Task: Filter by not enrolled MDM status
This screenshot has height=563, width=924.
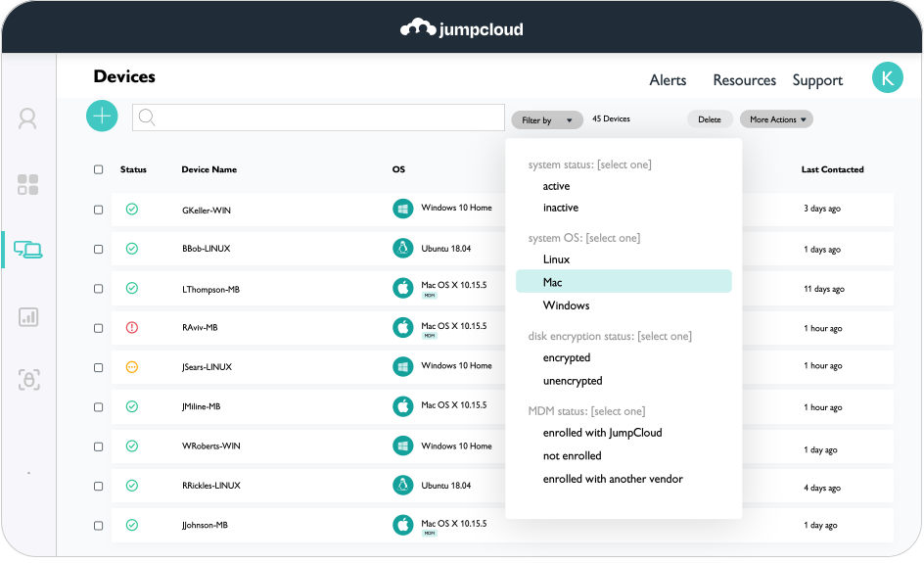Action: (573, 455)
